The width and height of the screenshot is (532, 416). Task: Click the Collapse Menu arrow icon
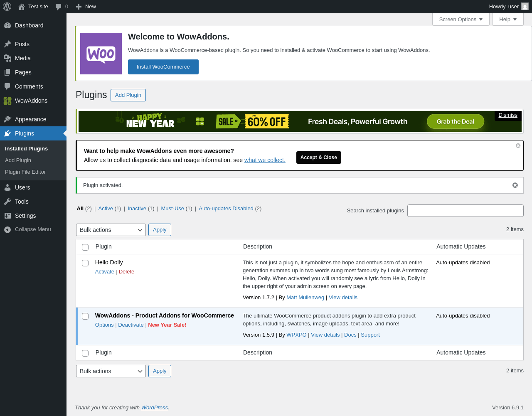pos(7,229)
